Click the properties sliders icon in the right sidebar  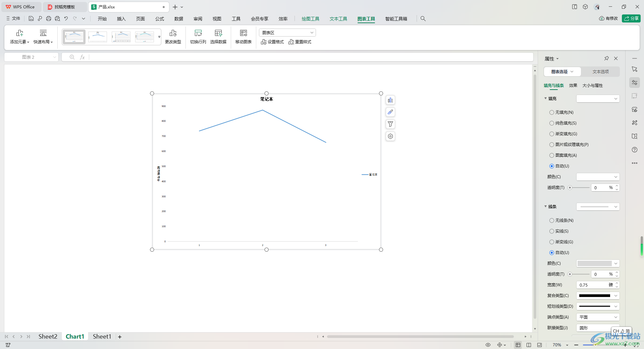tap(635, 83)
